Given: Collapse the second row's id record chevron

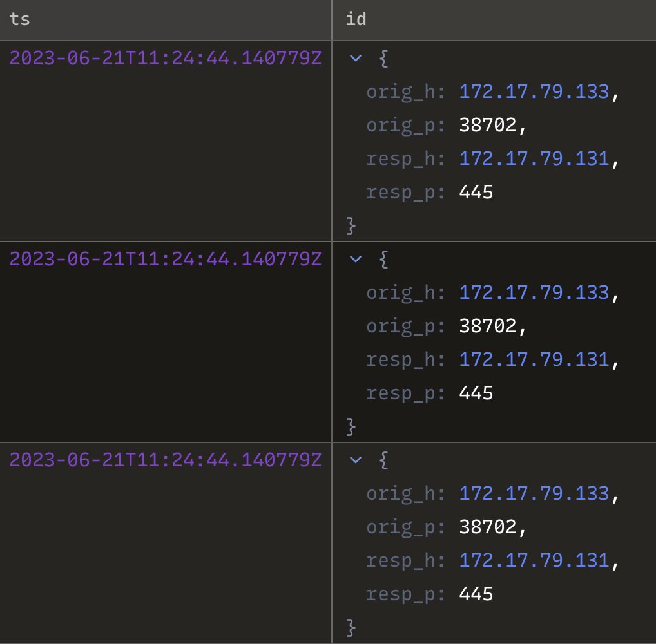Looking at the screenshot, I should (x=355, y=259).
